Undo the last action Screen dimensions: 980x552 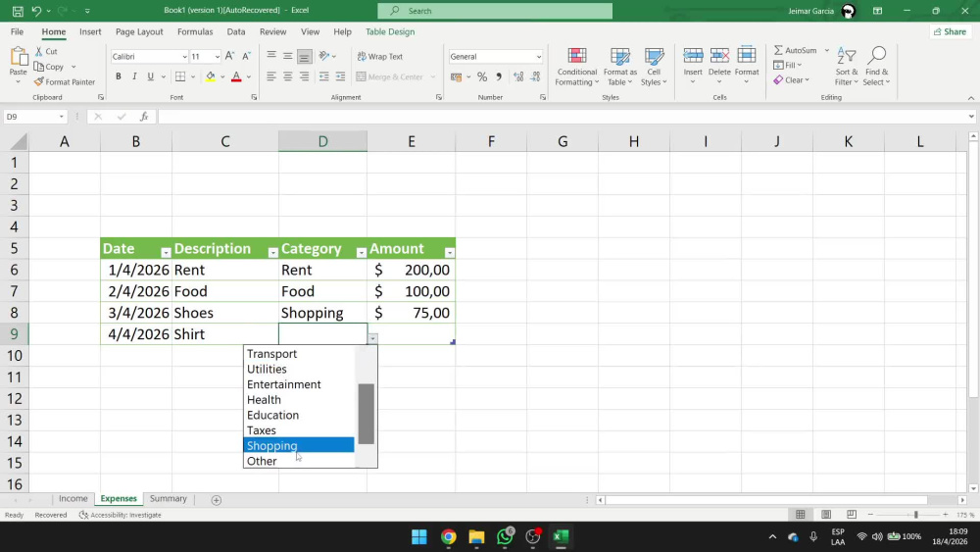click(36, 11)
